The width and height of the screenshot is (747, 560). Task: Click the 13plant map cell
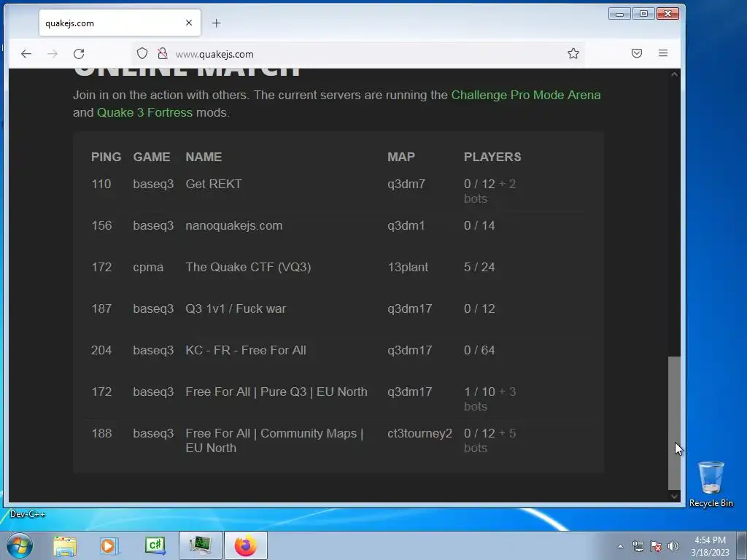point(408,267)
